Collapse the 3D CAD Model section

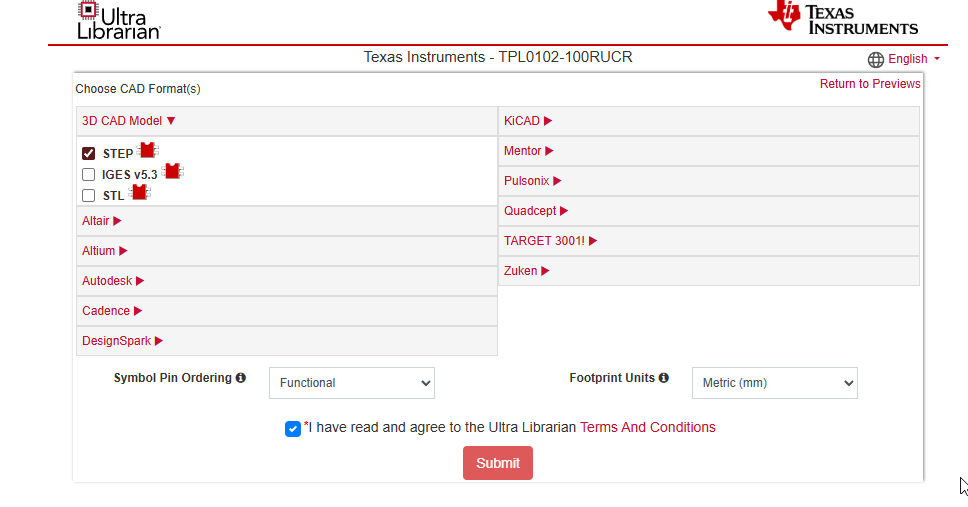[287, 121]
